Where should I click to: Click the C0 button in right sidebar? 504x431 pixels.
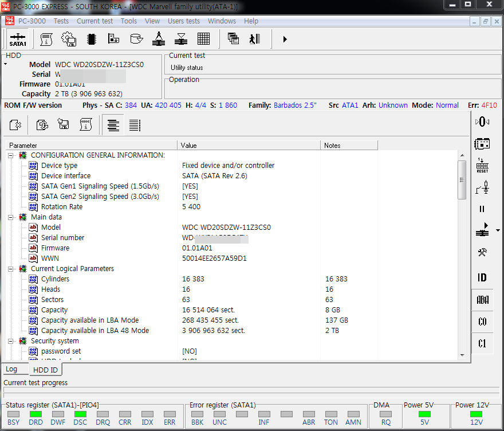point(482,322)
